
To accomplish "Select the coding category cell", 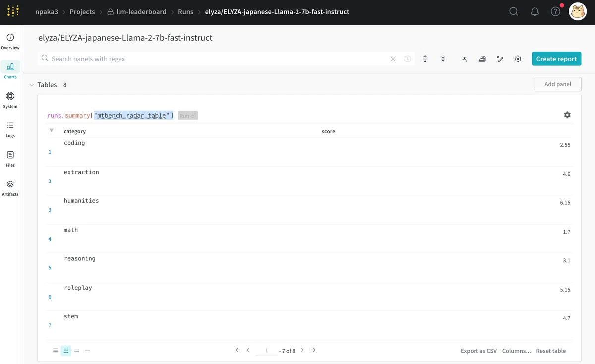I will point(74,143).
